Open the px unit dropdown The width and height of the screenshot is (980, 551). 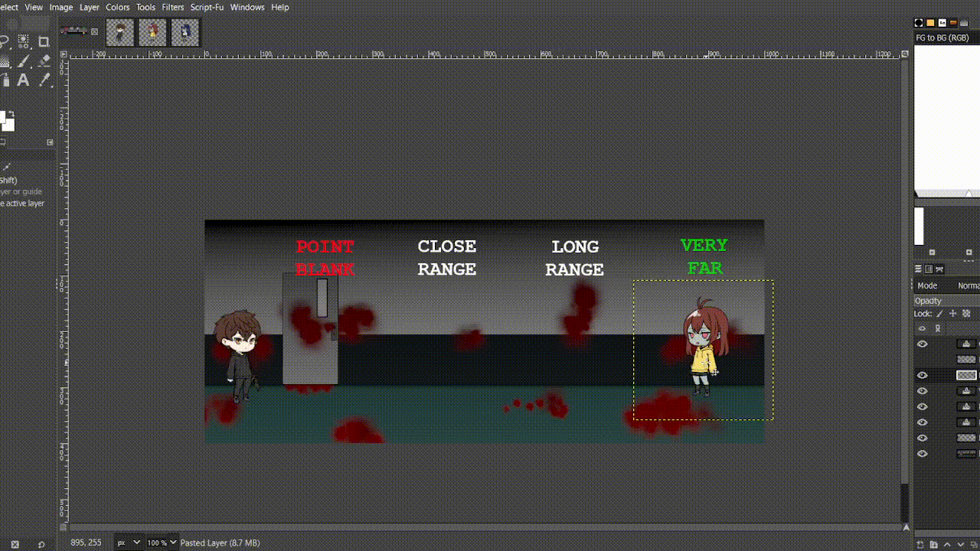pos(128,543)
